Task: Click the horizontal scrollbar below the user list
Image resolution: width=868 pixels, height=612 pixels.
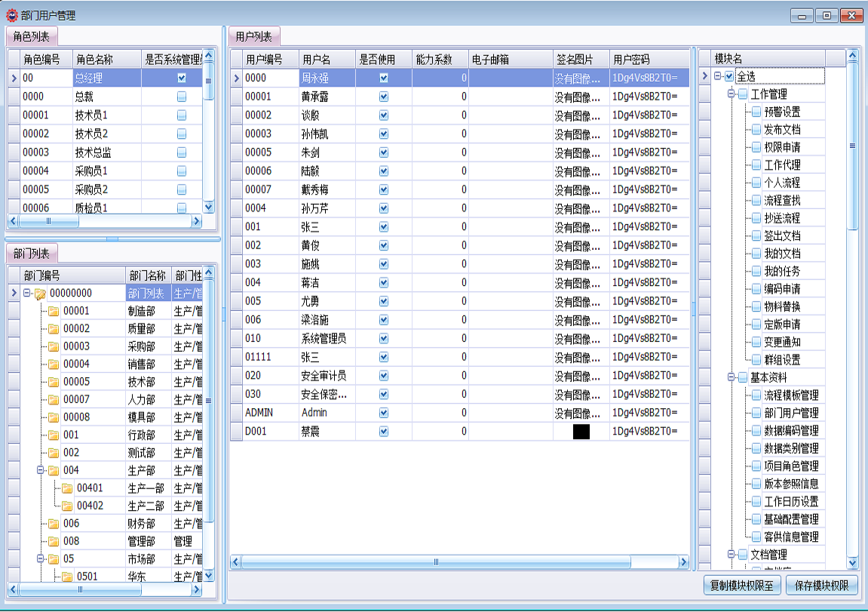Action: pyautogui.click(x=434, y=561)
